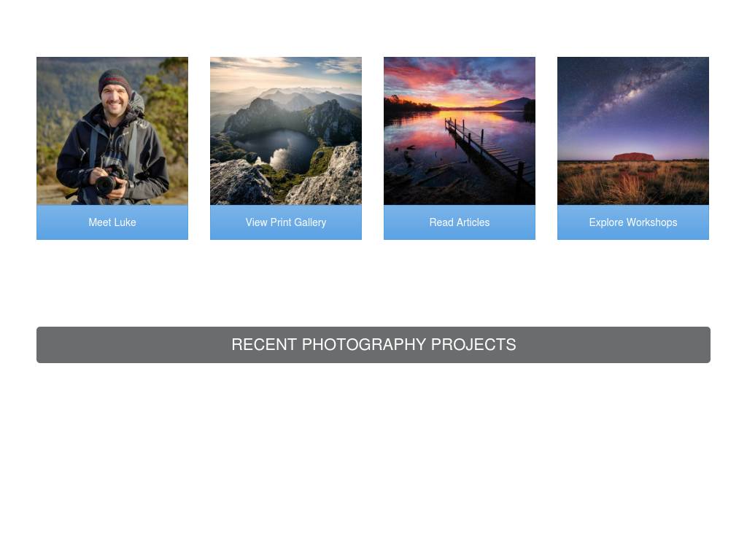This screenshot has height=560, width=747.
Task: Click the Meet Luke button
Action: [112, 222]
